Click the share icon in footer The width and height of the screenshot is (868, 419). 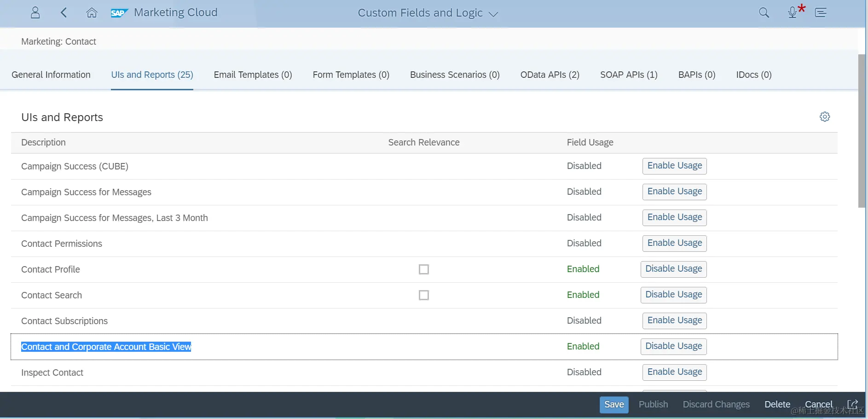(x=852, y=404)
